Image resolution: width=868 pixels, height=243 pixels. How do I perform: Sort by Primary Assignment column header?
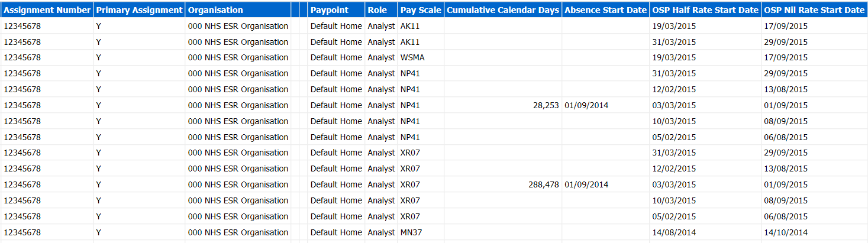tap(139, 10)
